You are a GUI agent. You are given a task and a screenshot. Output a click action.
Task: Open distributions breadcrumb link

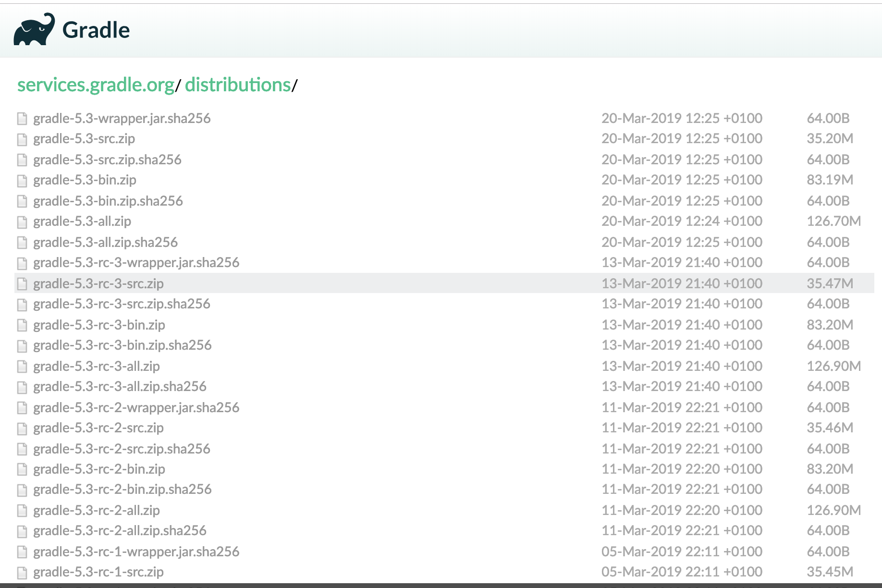tap(238, 85)
